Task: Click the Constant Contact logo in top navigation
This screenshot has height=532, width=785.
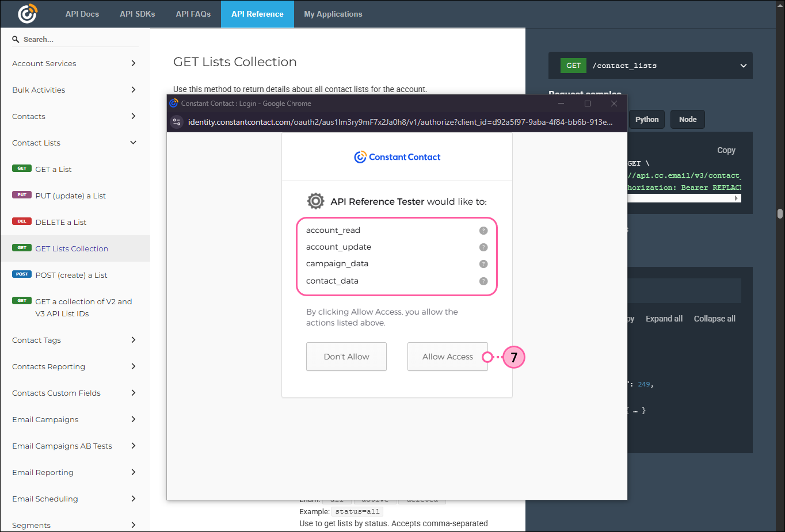Action: [27, 13]
